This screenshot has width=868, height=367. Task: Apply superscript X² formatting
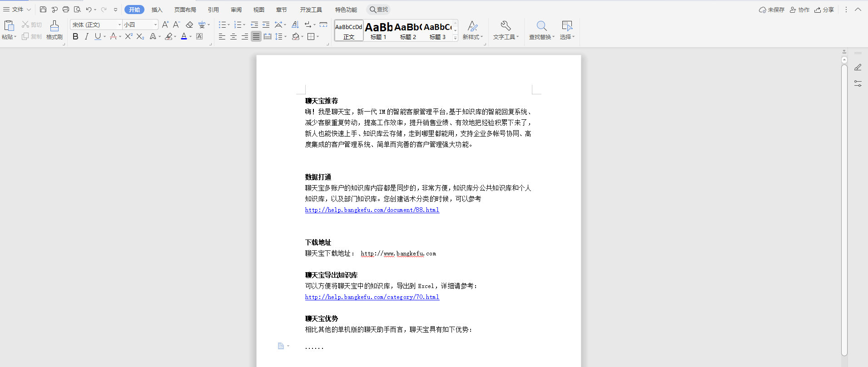[129, 36]
